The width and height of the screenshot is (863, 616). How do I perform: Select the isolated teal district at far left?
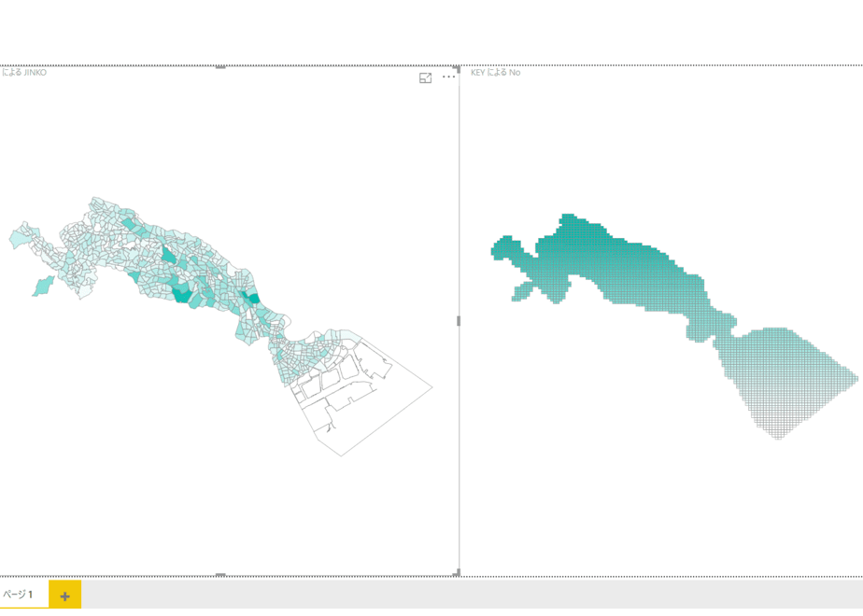coord(43,286)
